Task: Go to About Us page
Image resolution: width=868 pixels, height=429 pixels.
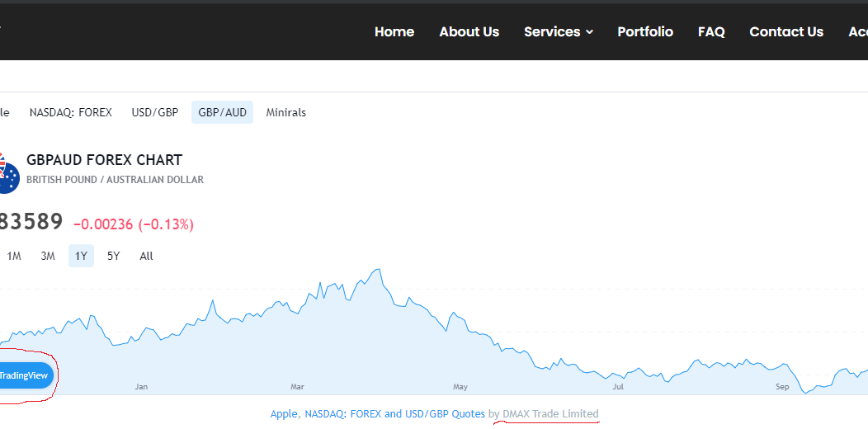Action: click(469, 32)
